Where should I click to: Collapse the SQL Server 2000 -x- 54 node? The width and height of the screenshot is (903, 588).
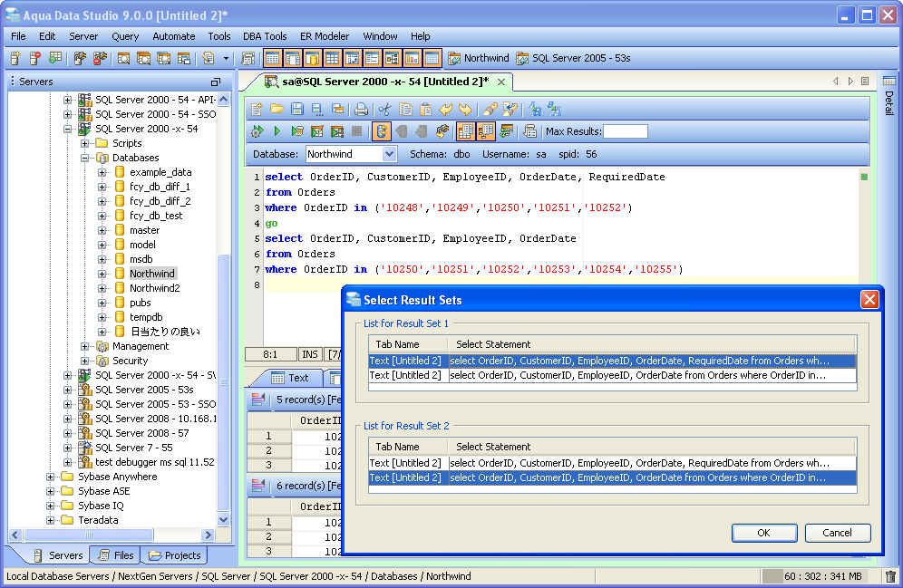point(67,129)
